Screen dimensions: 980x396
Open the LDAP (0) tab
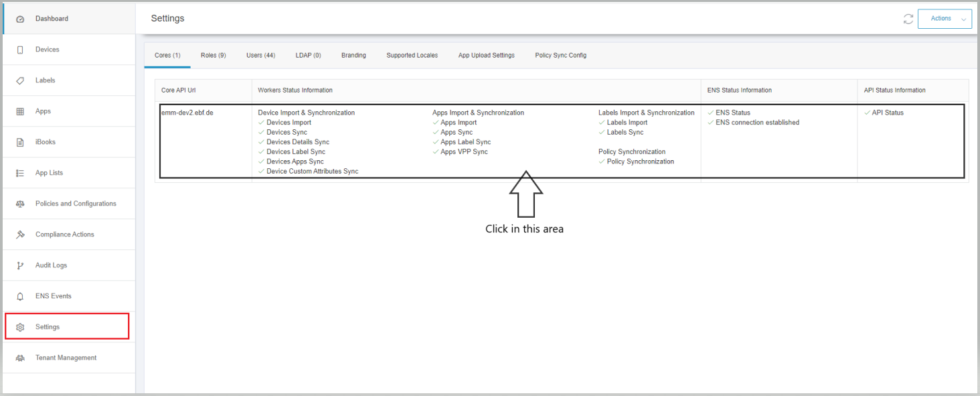pyautogui.click(x=308, y=56)
